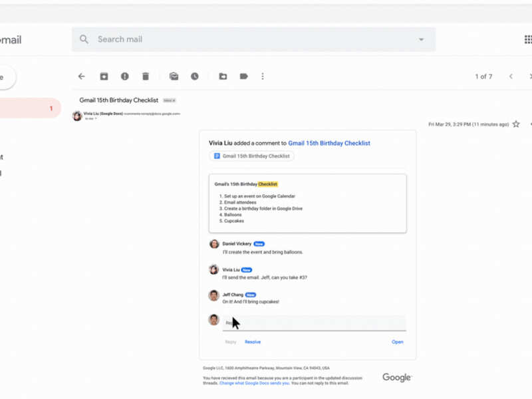Select the Inbox item showing 1 unread

click(x=30, y=108)
